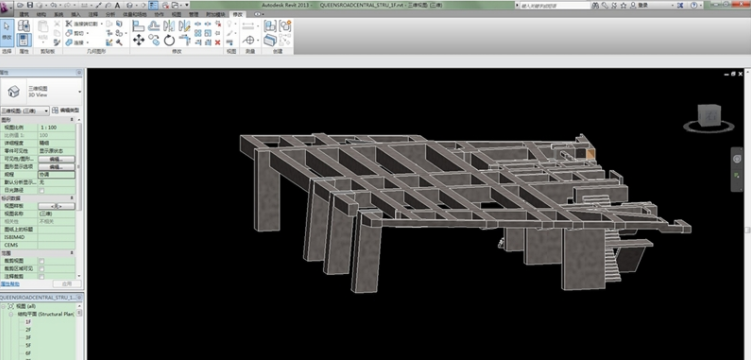
Task: Click the red Delete icon
Action: (217, 42)
